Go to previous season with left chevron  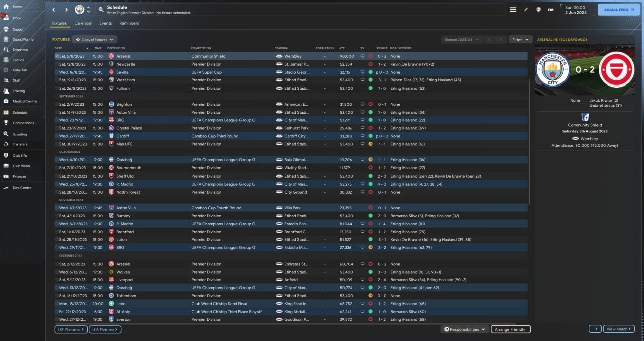[489, 39]
